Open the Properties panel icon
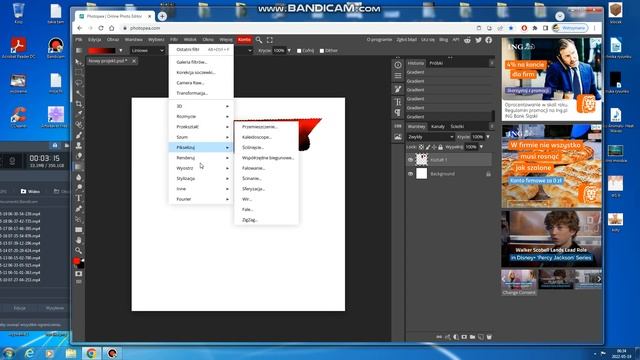 pyautogui.click(x=398, y=76)
